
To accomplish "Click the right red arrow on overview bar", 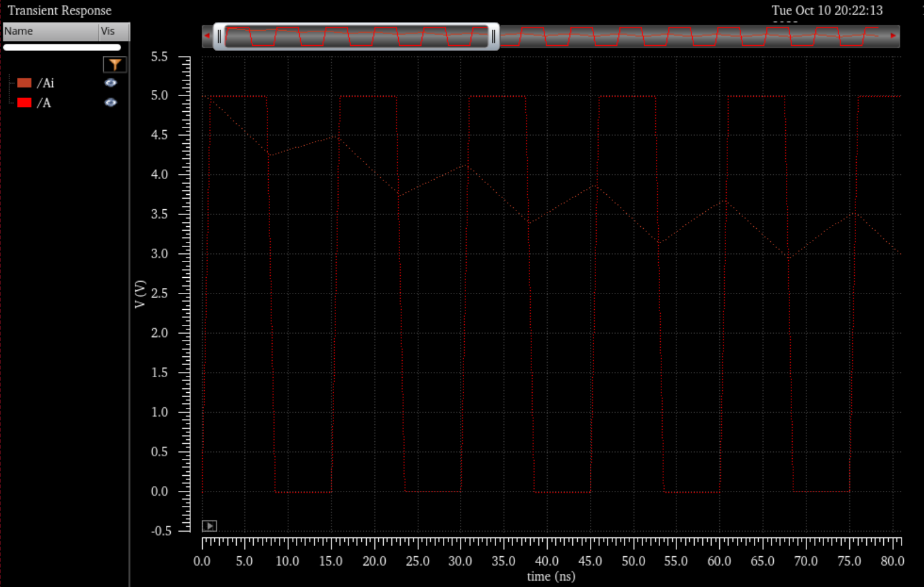I will [893, 36].
